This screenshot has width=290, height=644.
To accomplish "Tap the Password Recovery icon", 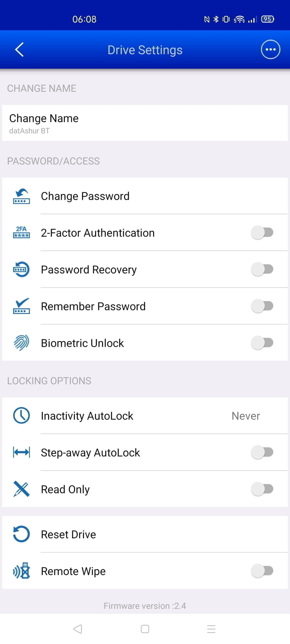I will [x=21, y=269].
